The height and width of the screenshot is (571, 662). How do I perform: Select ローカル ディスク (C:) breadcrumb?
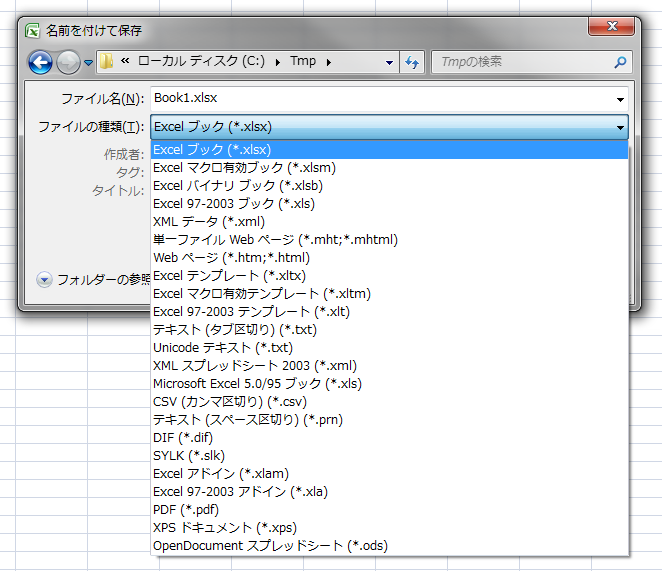coord(201,61)
